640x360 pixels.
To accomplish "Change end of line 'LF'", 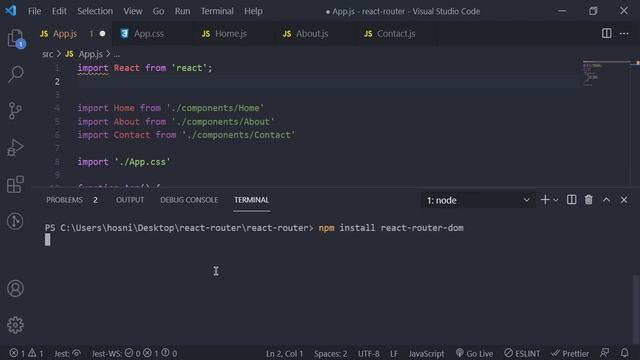I will [393, 353].
